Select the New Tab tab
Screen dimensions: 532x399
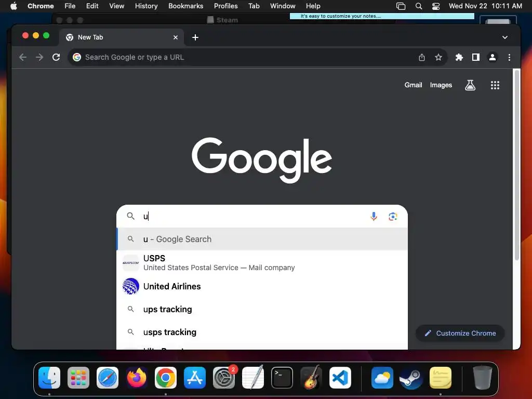(x=122, y=37)
